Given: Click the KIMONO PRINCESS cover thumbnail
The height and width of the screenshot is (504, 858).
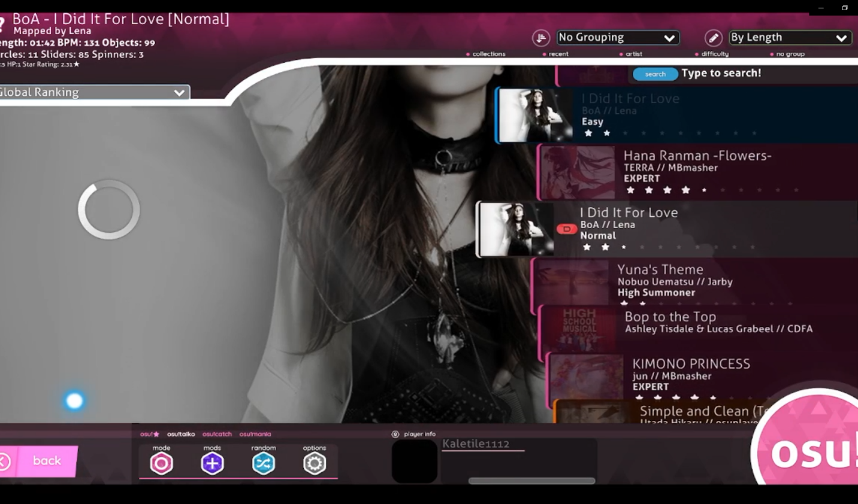Looking at the screenshot, I should (587, 376).
